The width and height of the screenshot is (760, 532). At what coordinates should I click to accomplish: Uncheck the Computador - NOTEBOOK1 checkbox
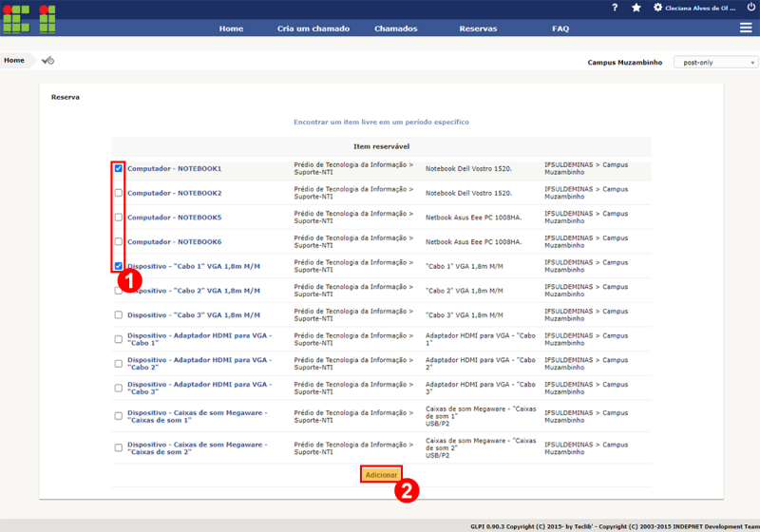(x=118, y=168)
